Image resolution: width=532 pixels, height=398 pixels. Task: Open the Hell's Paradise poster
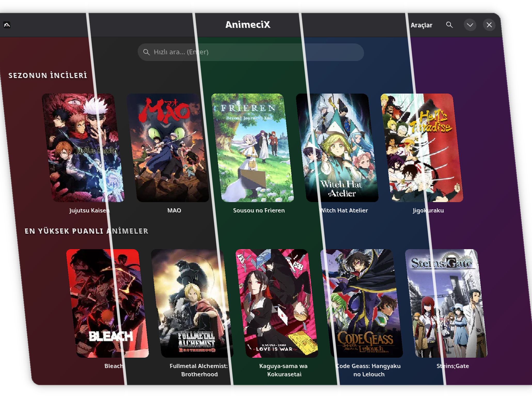(x=422, y=148)
